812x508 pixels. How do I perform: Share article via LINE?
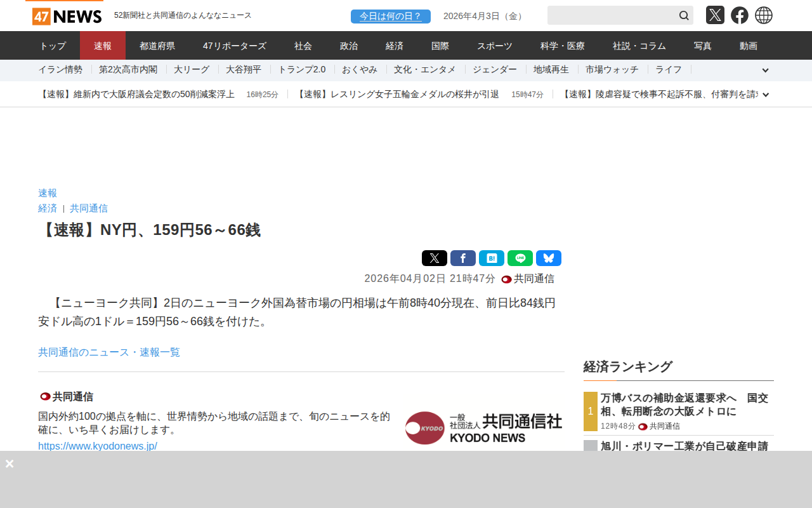pyautogui.click(x=520, y=258)
